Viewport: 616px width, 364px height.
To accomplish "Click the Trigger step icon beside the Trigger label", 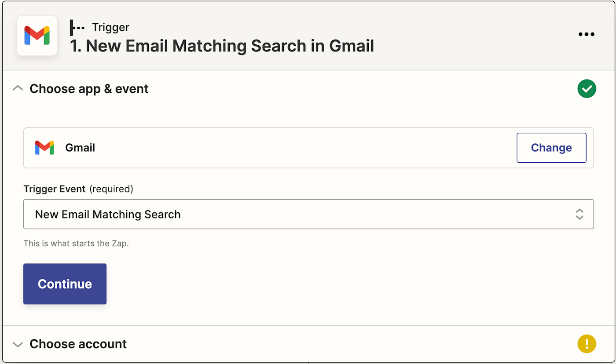I will point(77,28).
